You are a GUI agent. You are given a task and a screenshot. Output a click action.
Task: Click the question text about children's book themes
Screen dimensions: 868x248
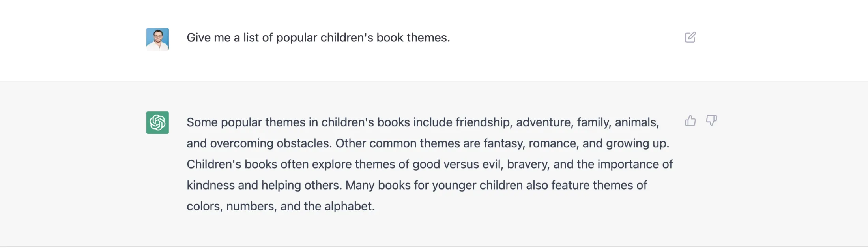(x=318, y=38)
